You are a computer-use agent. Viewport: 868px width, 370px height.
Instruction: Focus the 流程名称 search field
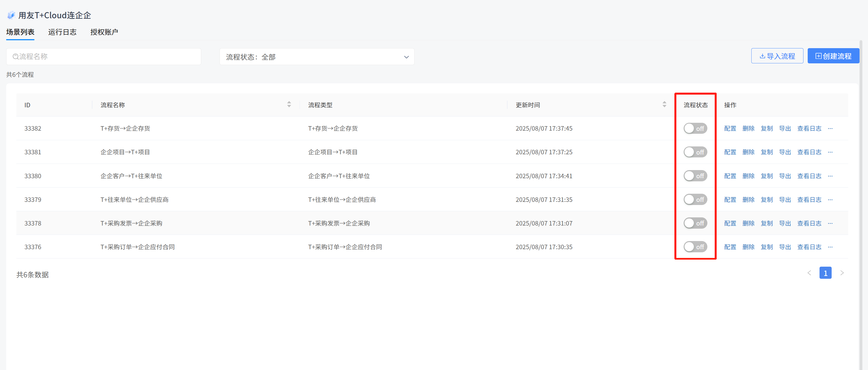[x=104, y=57]
